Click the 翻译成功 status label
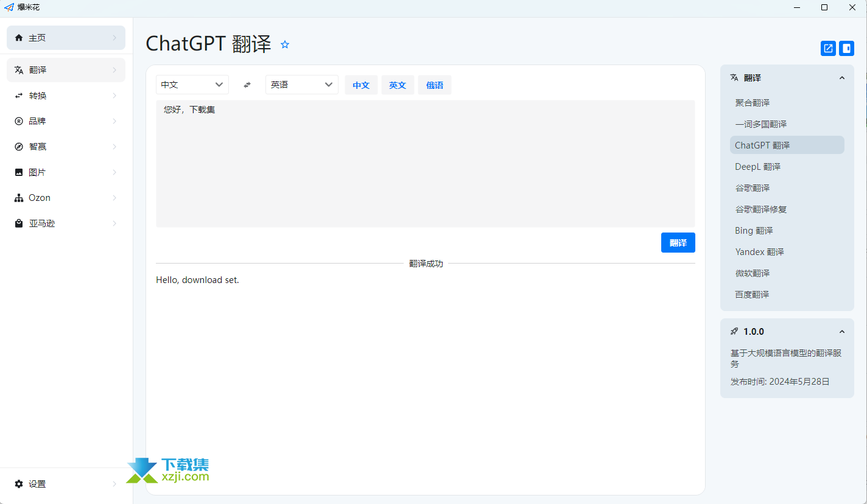 (x=426, y=264)
